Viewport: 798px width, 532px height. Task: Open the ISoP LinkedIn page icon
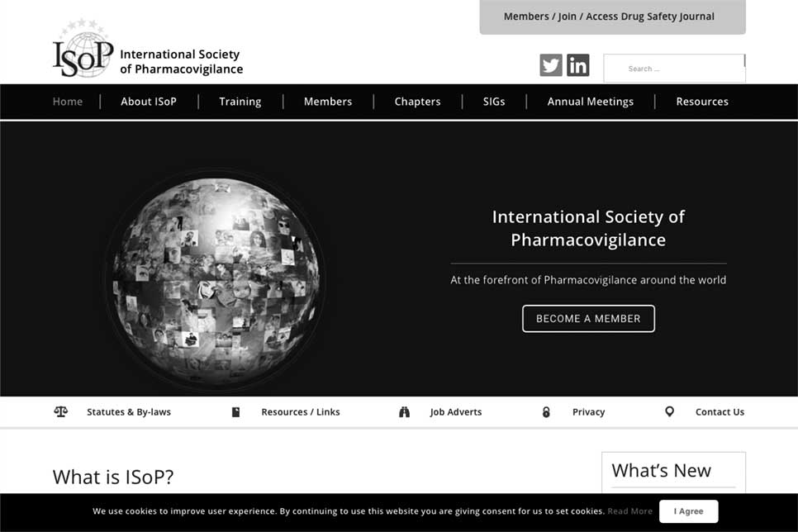point(577,65)
